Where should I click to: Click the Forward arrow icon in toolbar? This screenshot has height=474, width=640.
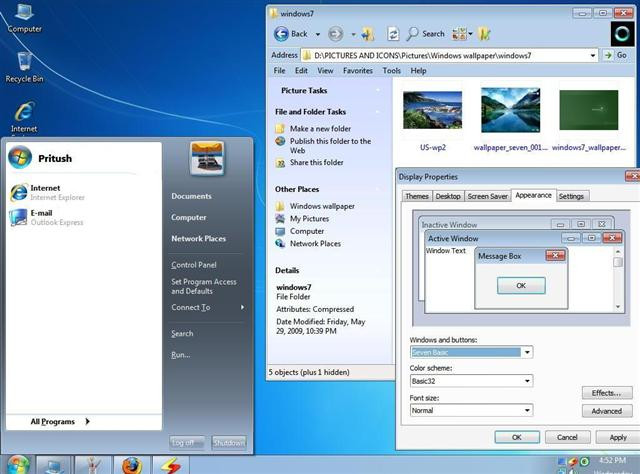pos(336,34)
